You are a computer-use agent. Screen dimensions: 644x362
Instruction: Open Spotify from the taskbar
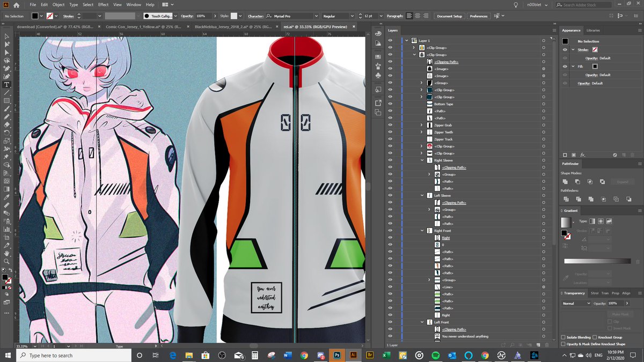[x=435, y=355]
